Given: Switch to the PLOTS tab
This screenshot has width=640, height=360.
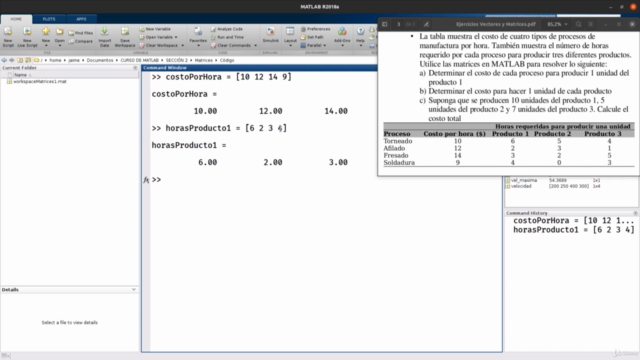Looking at the screenshot, I should click(x=49, y=19).
